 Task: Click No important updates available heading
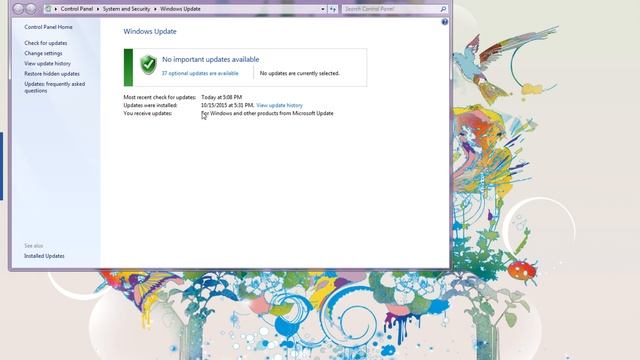point(211,60)
